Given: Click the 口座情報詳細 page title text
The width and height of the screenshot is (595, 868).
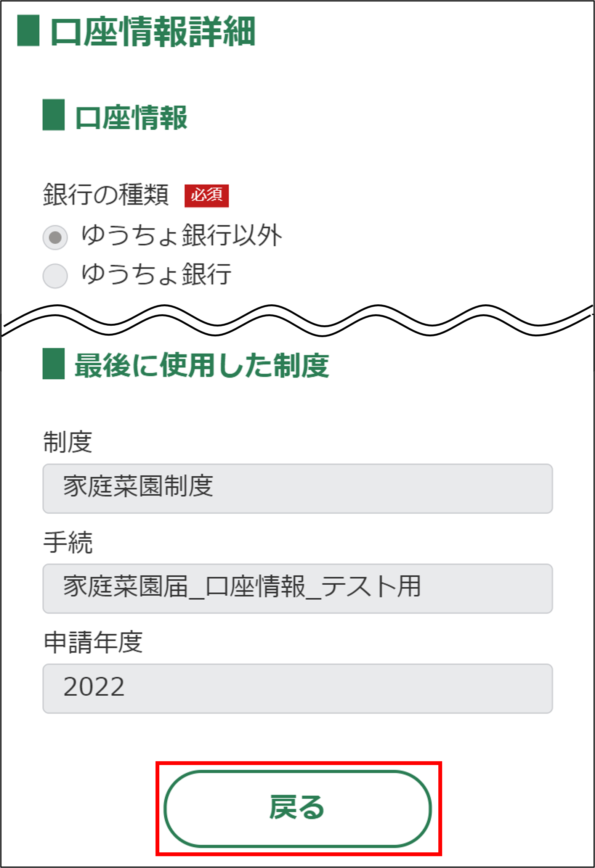Looking at the screenshot, I should 153,32.
